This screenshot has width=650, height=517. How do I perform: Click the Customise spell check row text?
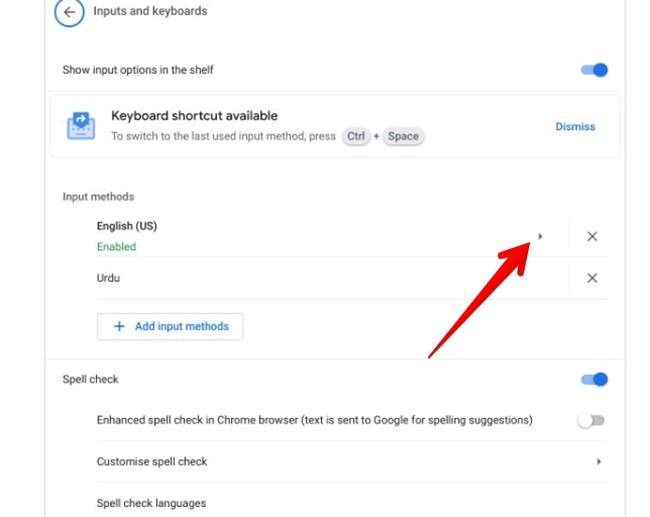(152, 461)
